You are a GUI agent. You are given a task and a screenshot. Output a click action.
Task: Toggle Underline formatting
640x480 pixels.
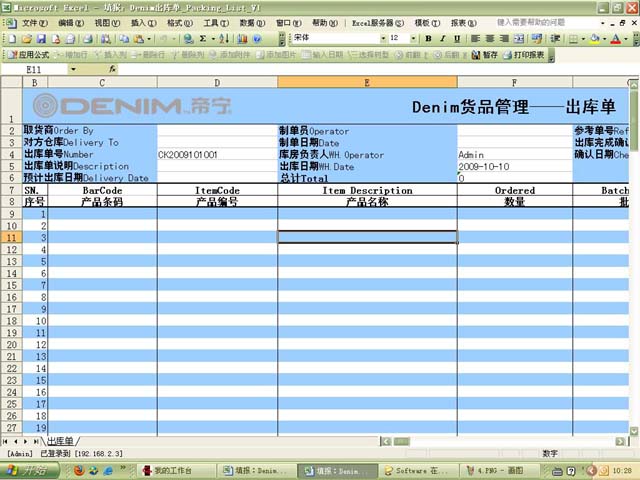click(x=458, y=38)
